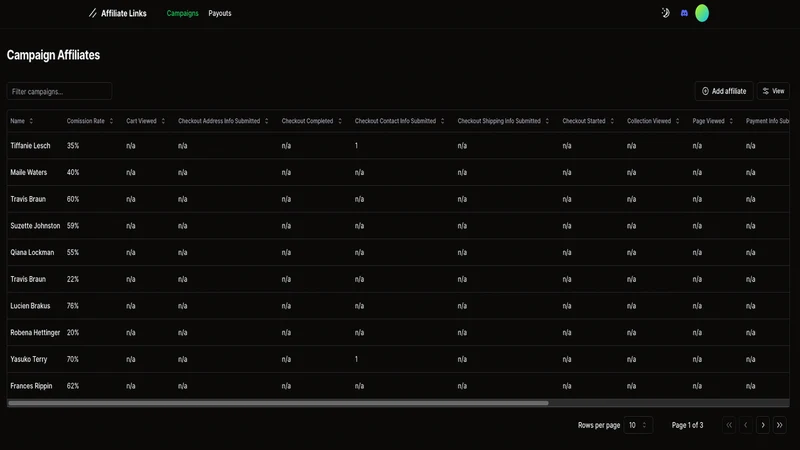Click the Page 1 of 3 indicator
This screenshot has height=450, width=800.
coord(687,425)
